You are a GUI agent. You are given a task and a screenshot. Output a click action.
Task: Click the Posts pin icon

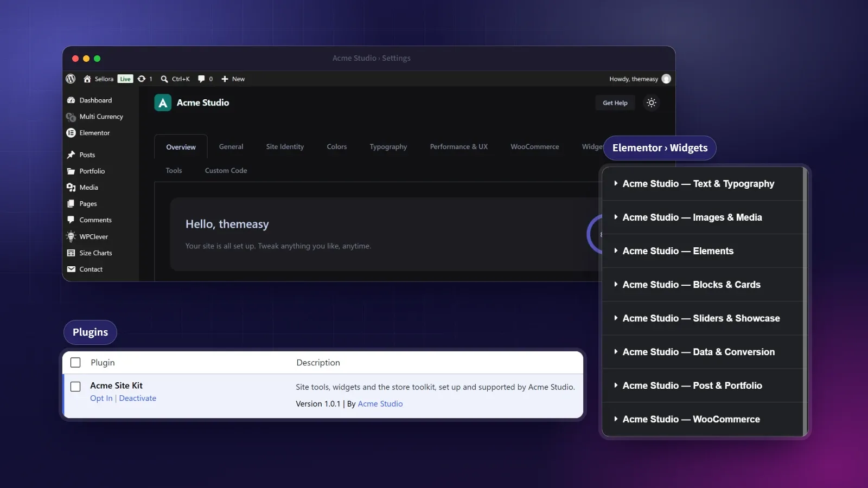coord(71,155)
